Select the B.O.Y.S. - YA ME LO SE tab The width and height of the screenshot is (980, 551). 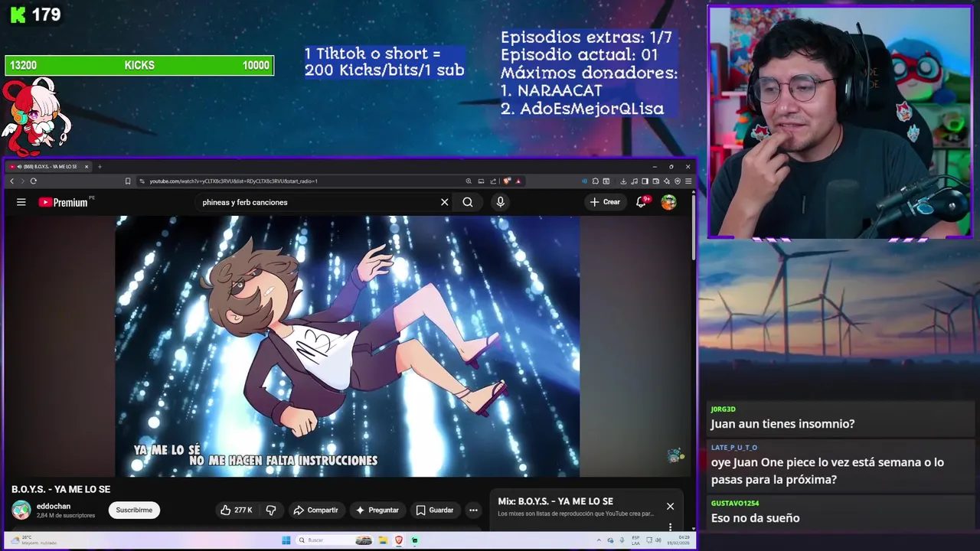[48, 167]
